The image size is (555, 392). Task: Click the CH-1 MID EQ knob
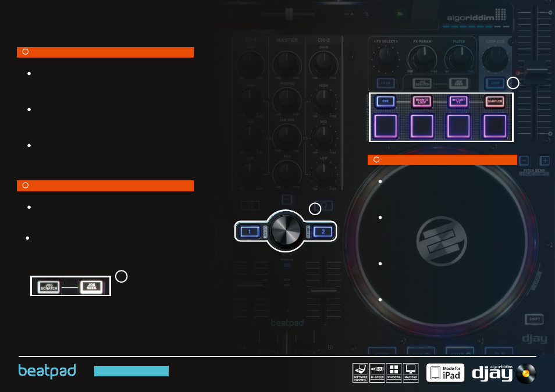pos(250,137)
